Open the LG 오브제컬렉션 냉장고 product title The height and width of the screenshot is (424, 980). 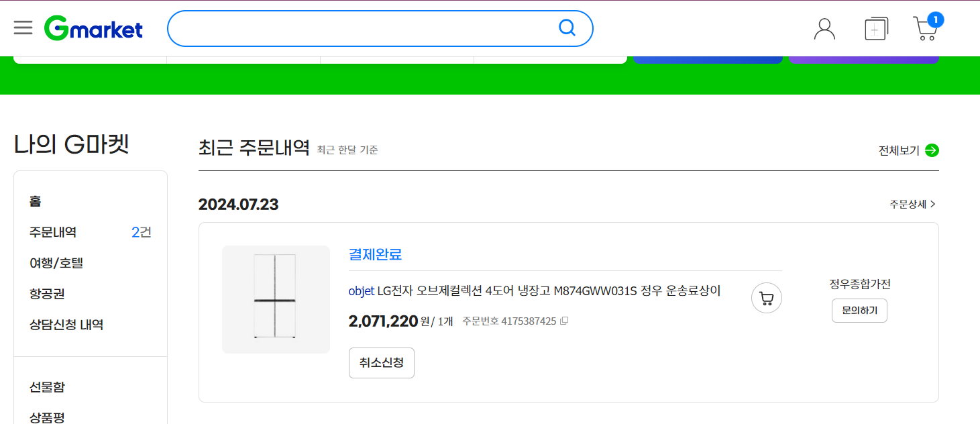coord(535,290)
